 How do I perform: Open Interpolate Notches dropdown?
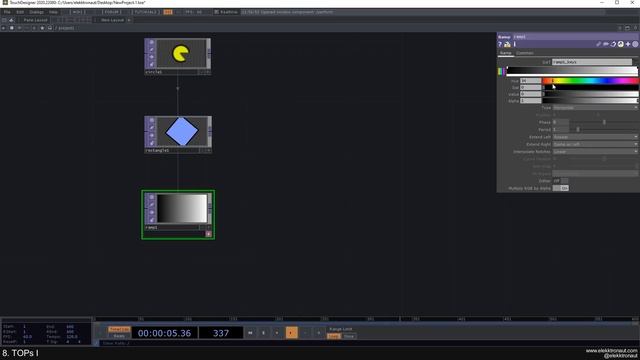[595, 152]
